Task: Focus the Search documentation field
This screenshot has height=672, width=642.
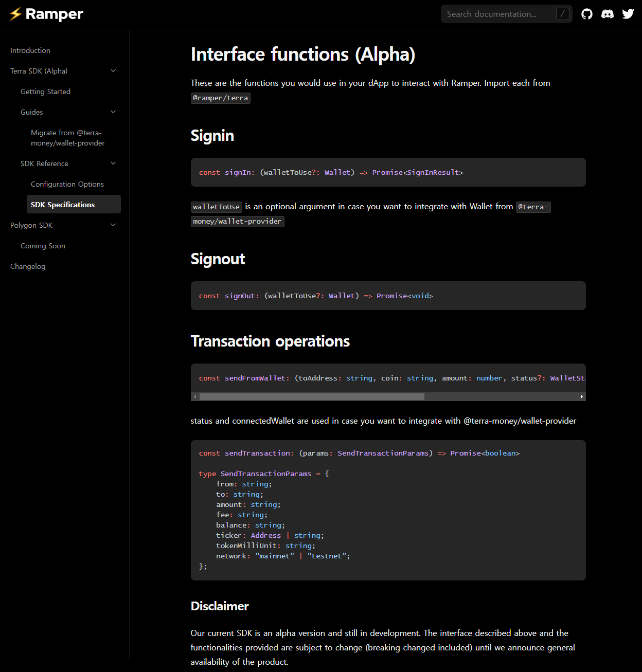Action: pos(507,14)
